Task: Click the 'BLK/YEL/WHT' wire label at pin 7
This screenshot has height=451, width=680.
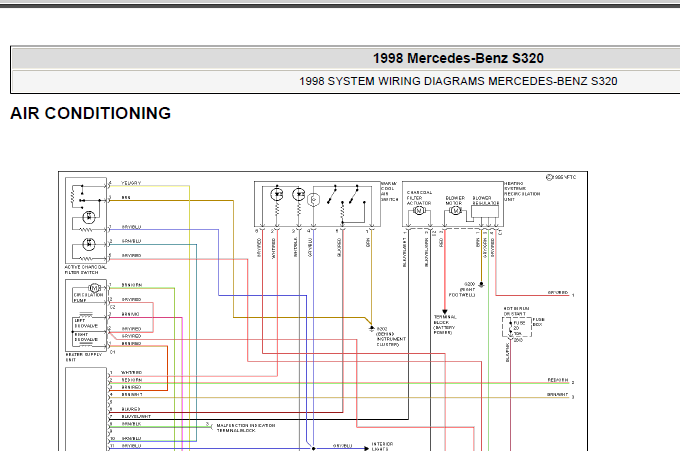Action: coord(136,416)
